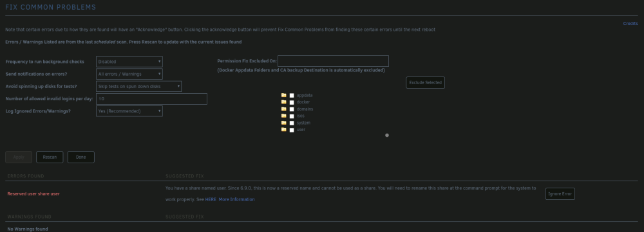644x232 pixels.
Task: Click the docker folder icon
Action: [x=284, y=102]
